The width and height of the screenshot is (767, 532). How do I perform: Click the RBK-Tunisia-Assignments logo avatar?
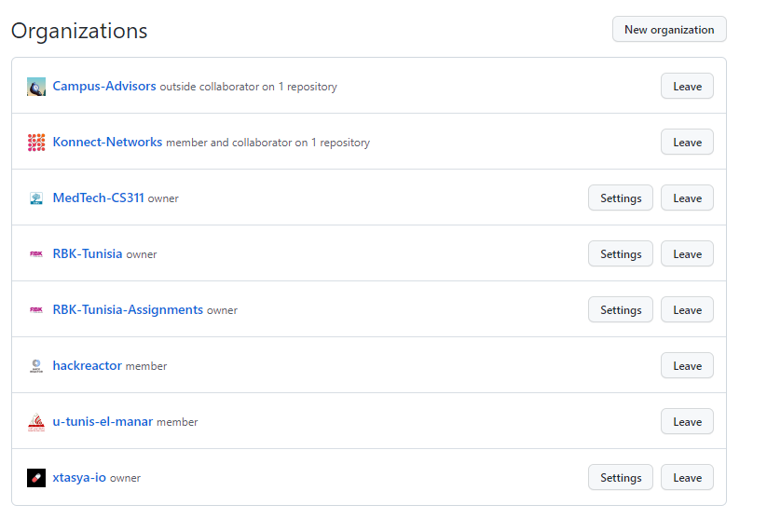36,309
